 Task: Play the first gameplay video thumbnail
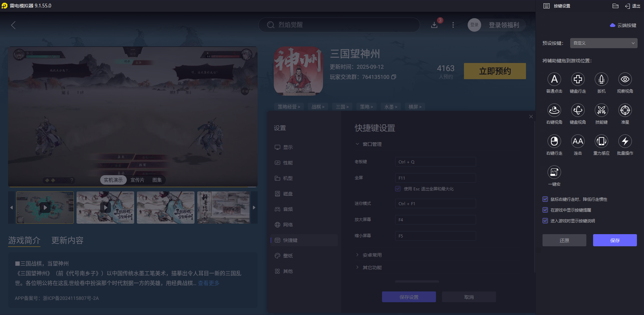[x=45, y=208]
